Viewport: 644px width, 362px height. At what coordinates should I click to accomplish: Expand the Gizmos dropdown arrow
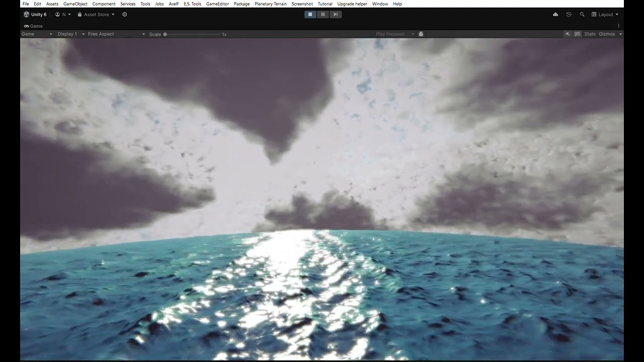620,34
